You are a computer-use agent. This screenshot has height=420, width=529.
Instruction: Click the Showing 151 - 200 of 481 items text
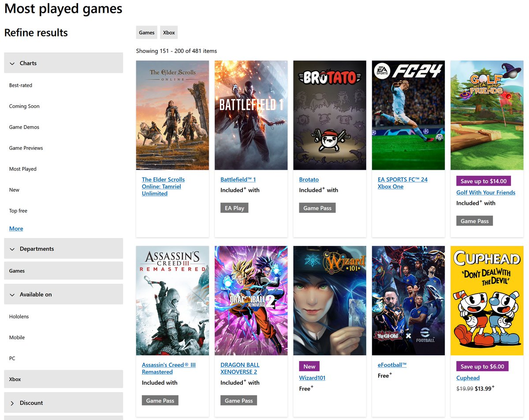point(176,51)
